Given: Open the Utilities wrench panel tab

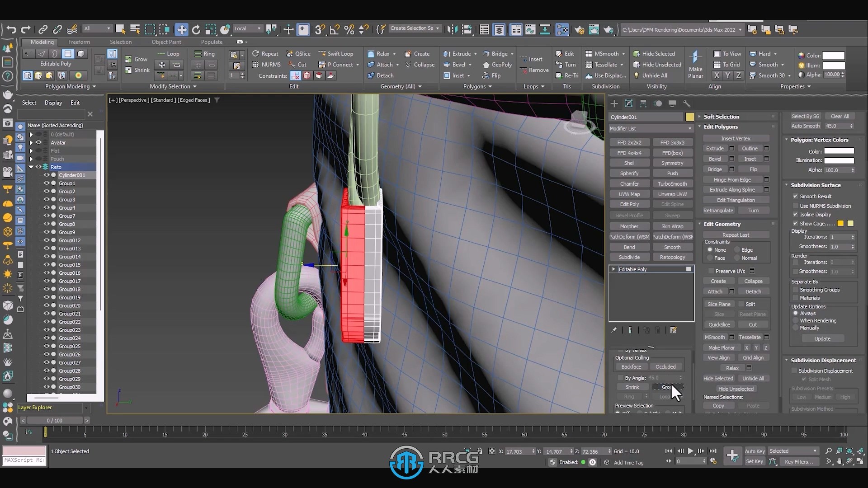Looking at the screenshot, I should click(x=686, y=103).
